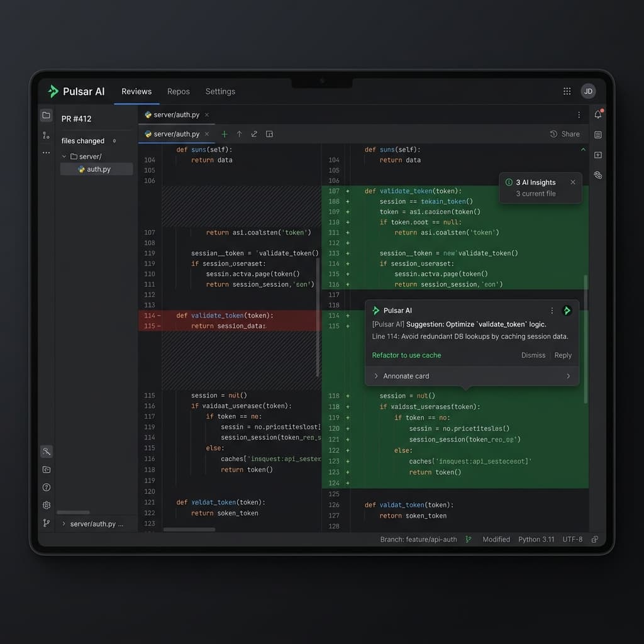The width and height of the screenshot is (644, 644).
Task: Click the left pane vertical scrollbar
Action: (318, 316)
